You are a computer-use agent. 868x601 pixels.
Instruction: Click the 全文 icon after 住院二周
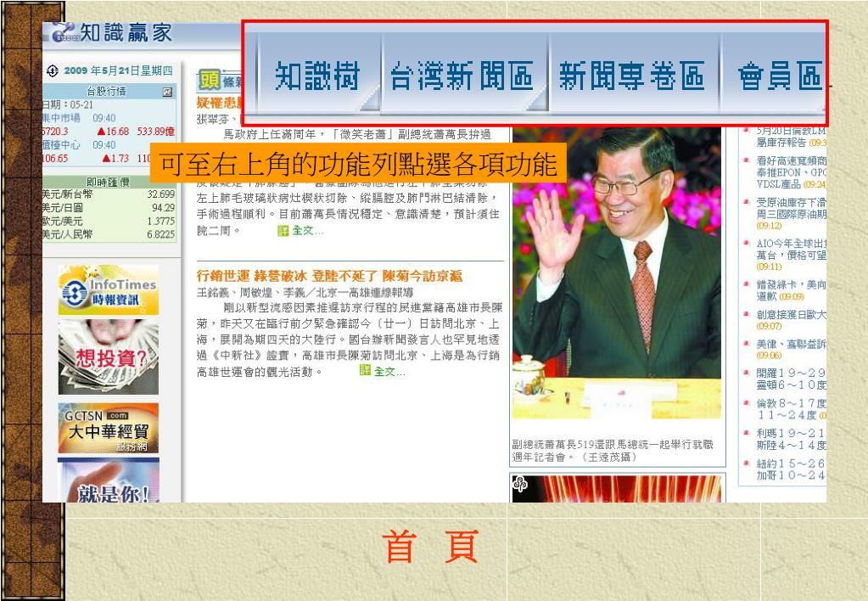point(283,230)
